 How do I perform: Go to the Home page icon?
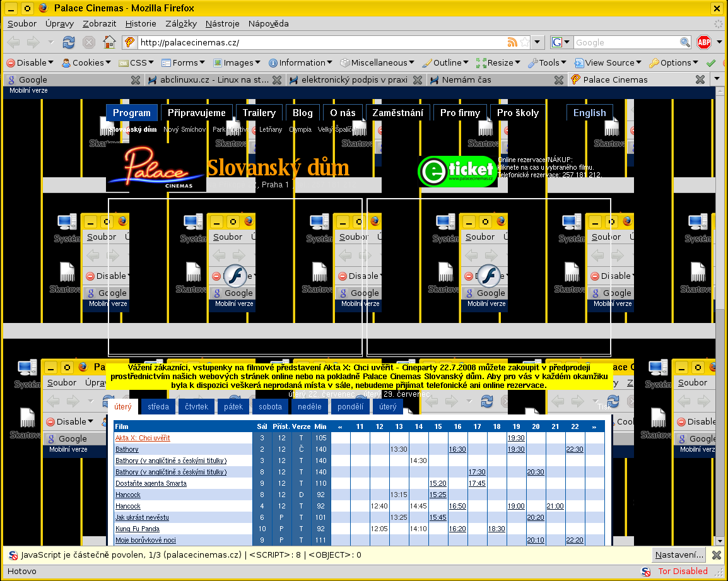[110, 42]
